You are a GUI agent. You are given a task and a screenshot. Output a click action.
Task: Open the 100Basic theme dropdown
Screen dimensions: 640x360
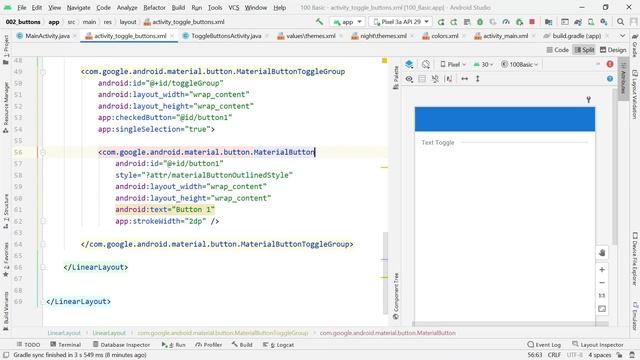(520, 64)
